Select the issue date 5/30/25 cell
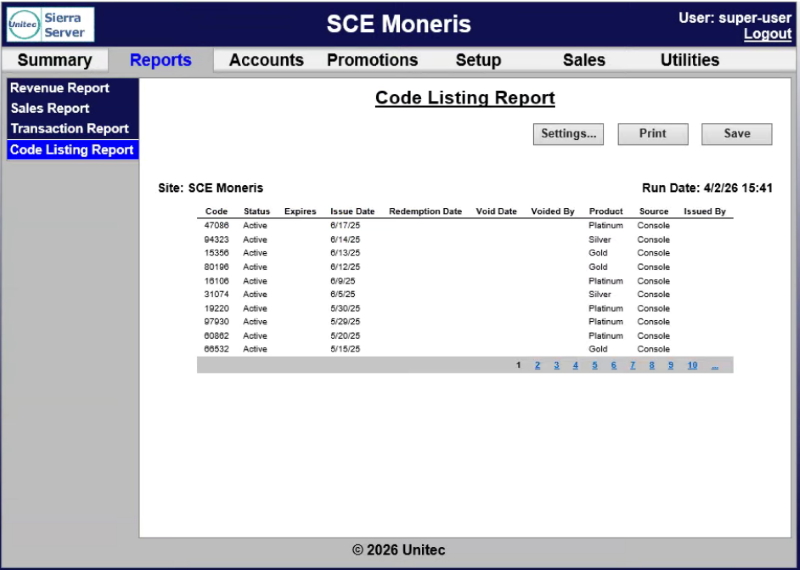This screenshot has width=800, height=570. point(345,309)
